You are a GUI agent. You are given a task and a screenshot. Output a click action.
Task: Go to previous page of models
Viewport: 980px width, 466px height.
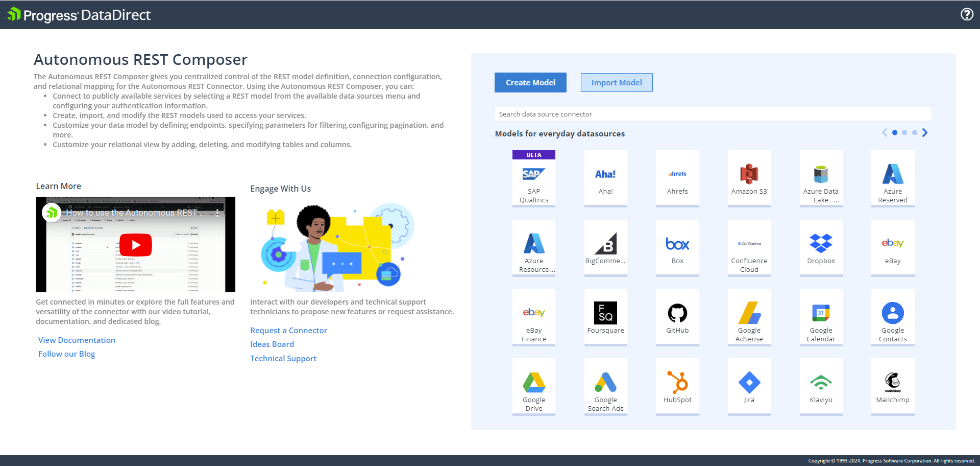(x=885, y=133)
